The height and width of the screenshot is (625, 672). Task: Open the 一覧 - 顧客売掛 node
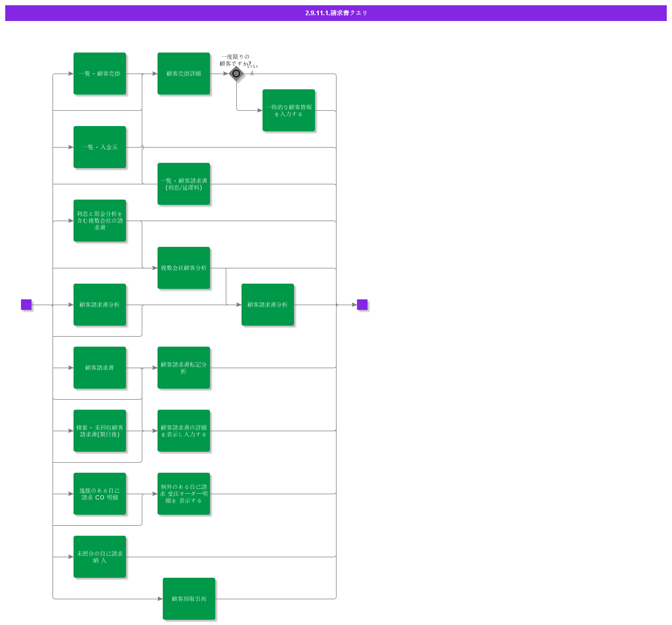click(x=100, y=74)
